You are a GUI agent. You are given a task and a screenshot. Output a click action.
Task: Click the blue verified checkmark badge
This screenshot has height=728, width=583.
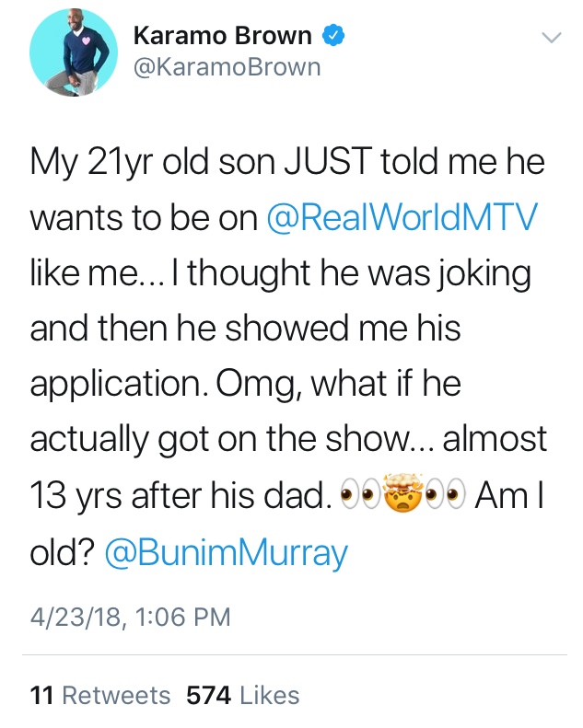click(332, 36)
